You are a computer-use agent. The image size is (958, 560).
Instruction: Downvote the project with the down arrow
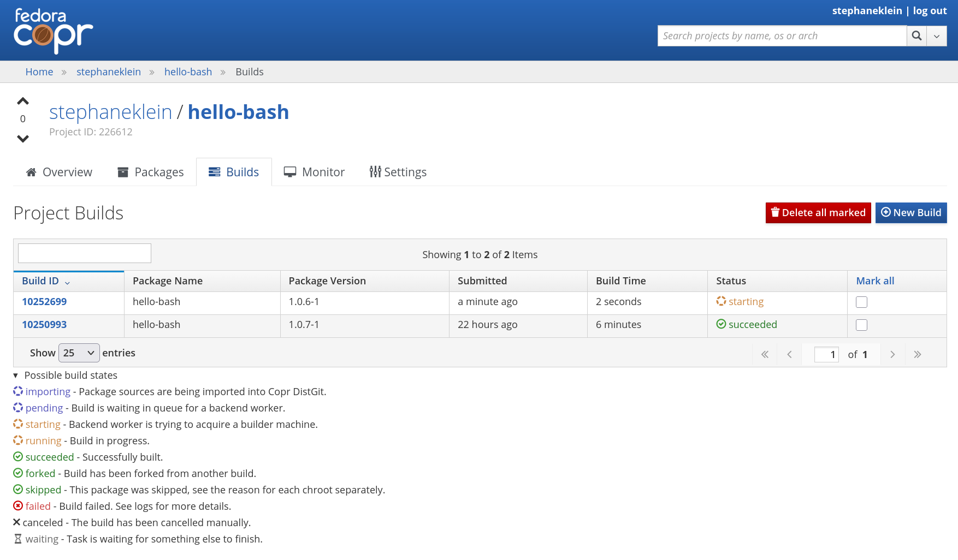click(x=23, y=139)
